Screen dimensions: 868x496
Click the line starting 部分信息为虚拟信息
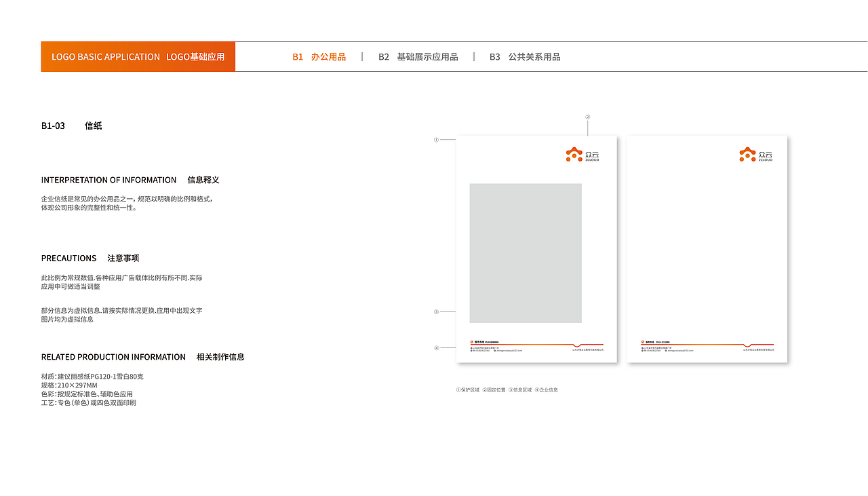pyautogui.click(x=122, y=310)
